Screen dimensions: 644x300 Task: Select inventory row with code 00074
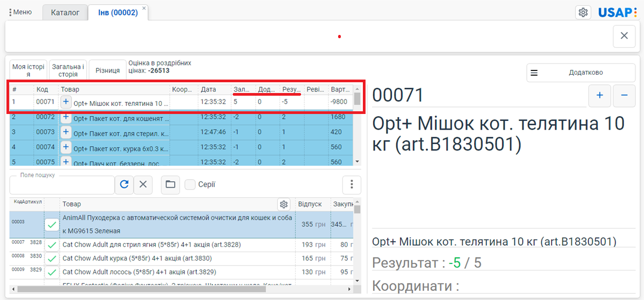pos(182,147)
